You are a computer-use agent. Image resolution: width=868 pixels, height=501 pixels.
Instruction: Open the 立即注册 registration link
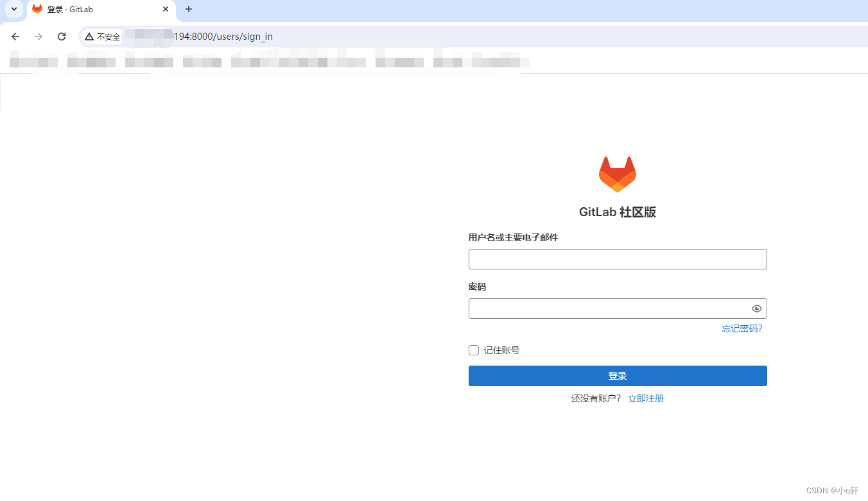click(x=646, y=398)
